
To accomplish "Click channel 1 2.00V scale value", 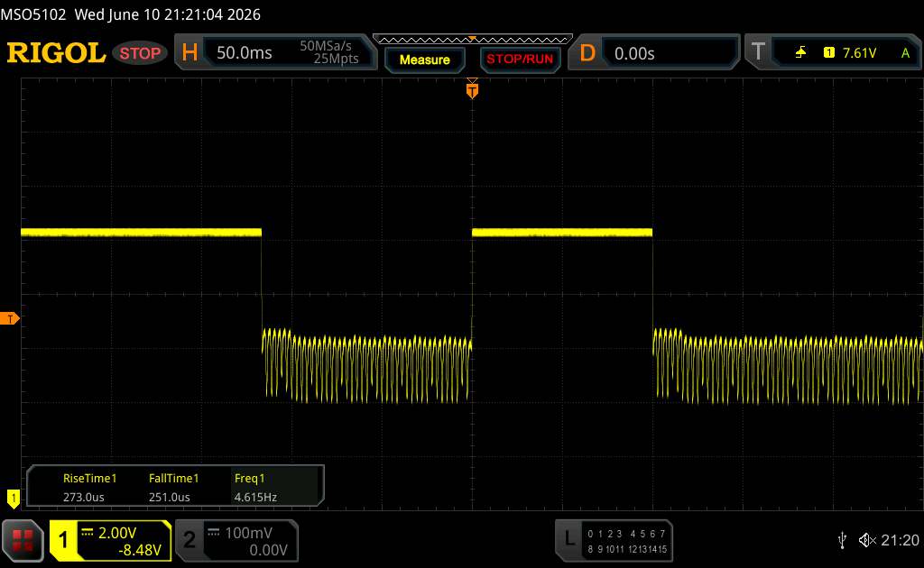I will [117, 533].
